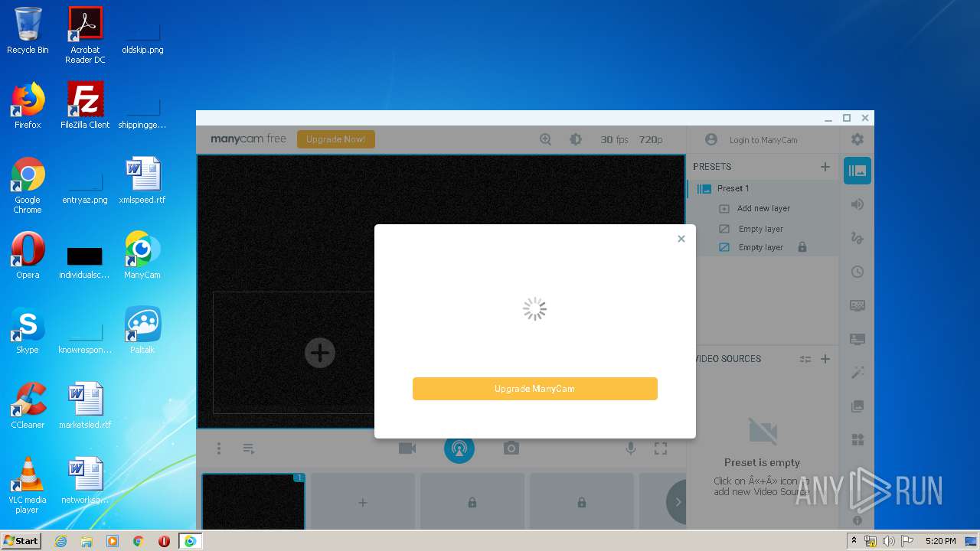Select preset thumbnail 1
Screen dimensions: 980x551
pos(253,501)
